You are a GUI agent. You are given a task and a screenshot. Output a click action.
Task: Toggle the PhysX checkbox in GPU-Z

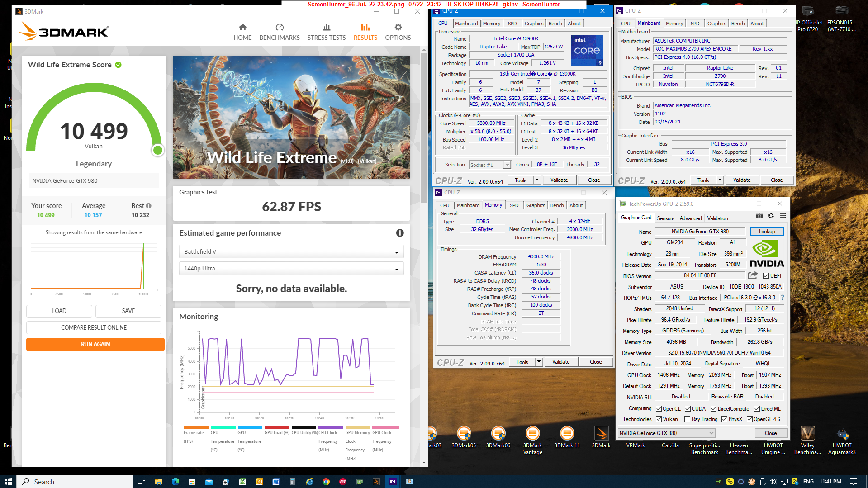tap(724, 419)
